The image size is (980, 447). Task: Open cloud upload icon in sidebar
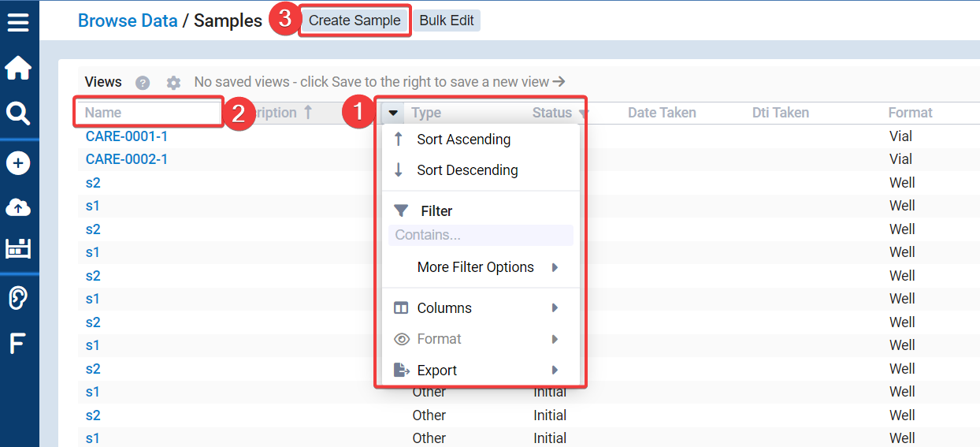click(17, 207)
